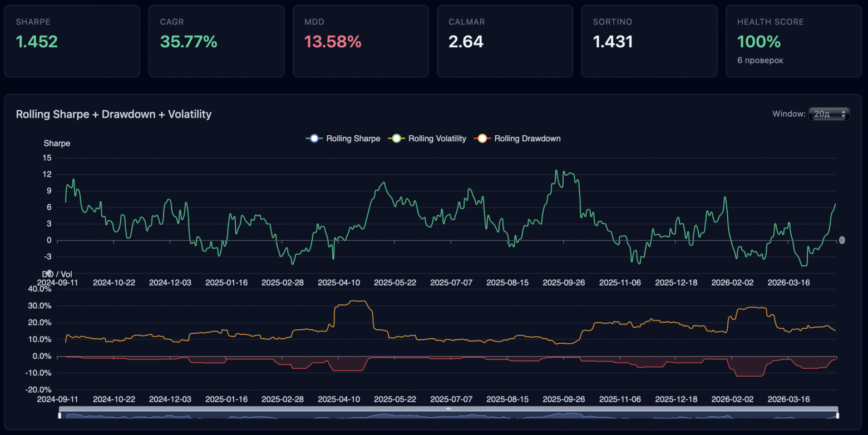Viewport: 868px width, 435px height.
Task: Hide the Rolling Sharpe series via its label
Action: tap(353, 139)
